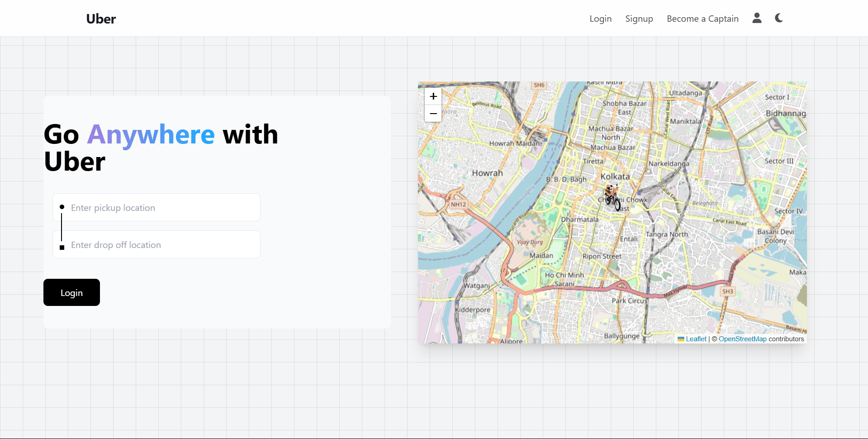Click the SH3 highway shield on map

pos(727,291)
